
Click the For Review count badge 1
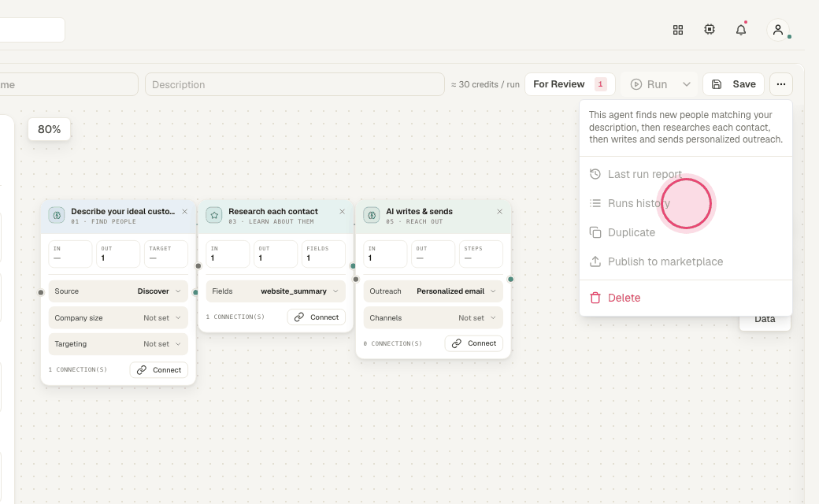click(x=601, y=84)
